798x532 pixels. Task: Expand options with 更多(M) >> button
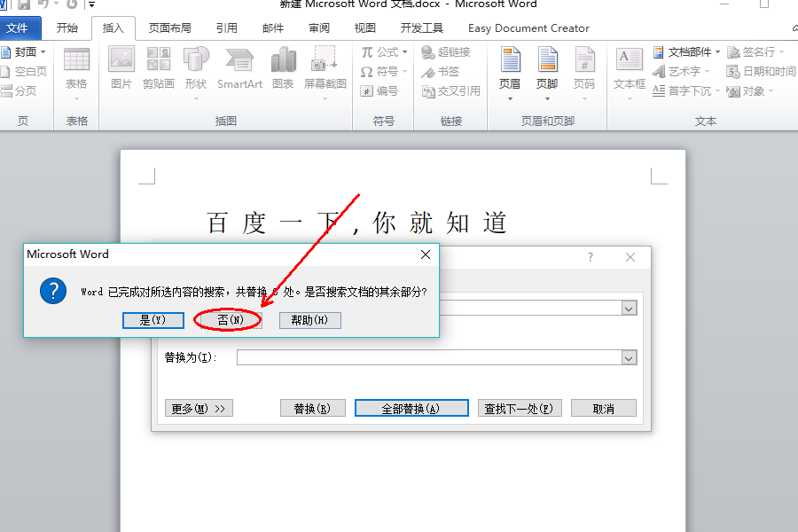click(199, 408)
